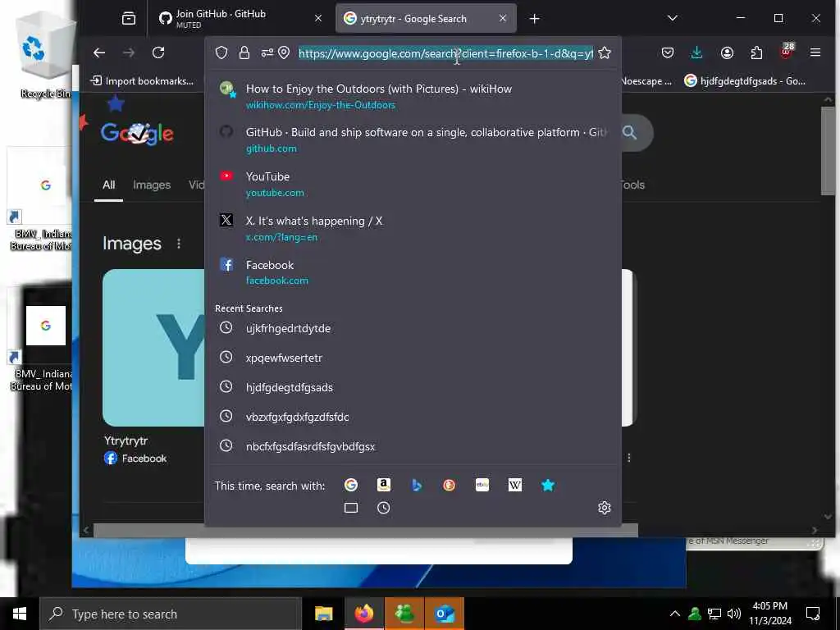
Task: Open the Save to Pocket icon
Action: [668, 52]
